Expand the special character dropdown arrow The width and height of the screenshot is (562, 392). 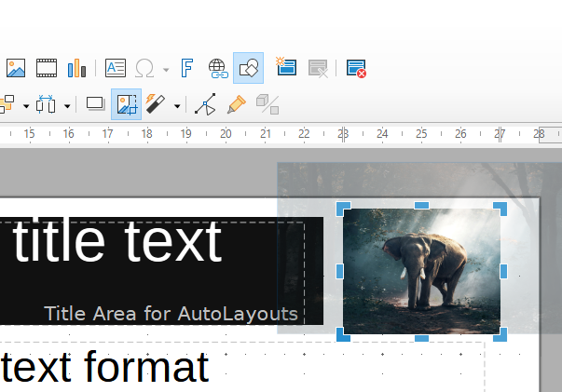166,69
